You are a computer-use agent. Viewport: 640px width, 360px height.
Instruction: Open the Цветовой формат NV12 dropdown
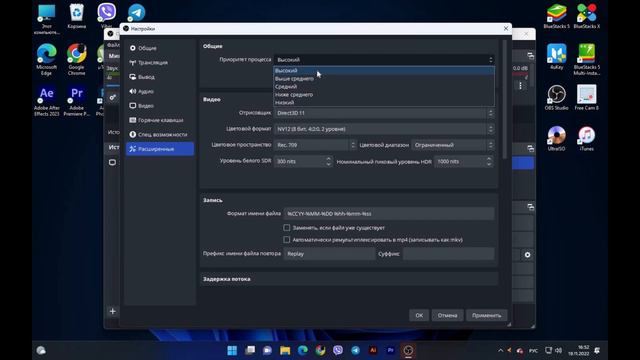pyautogui.click(x=384, y=129)
